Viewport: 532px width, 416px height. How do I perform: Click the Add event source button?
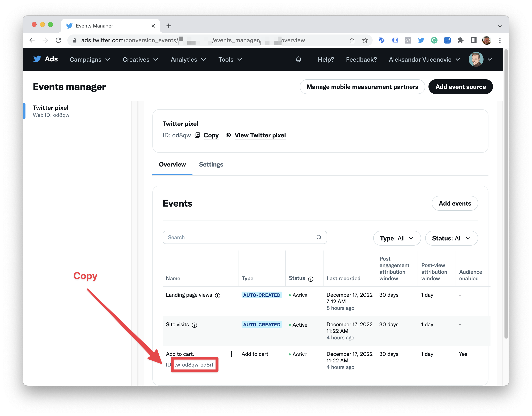pyautogui.click(x=460, y=87)
